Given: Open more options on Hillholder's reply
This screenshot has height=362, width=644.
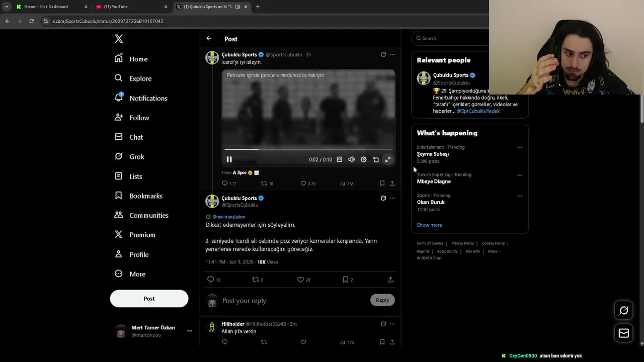Looking at the screenshot, I should pos(392,324).
